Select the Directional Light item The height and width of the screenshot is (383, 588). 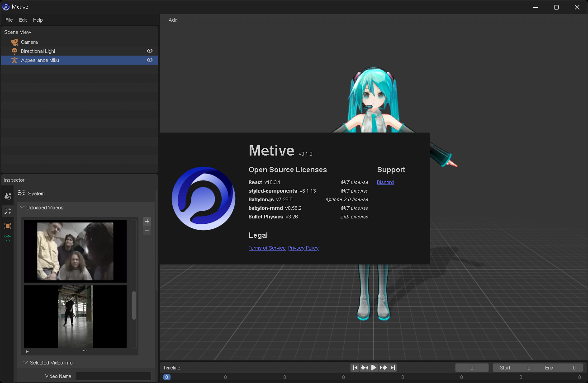coord(80,51)
